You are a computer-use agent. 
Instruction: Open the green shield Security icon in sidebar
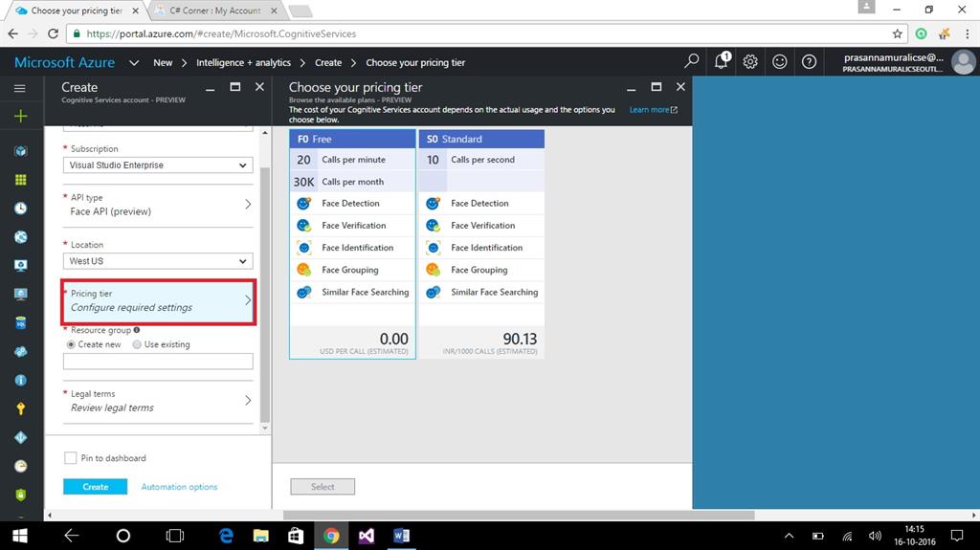coord(21,495)
